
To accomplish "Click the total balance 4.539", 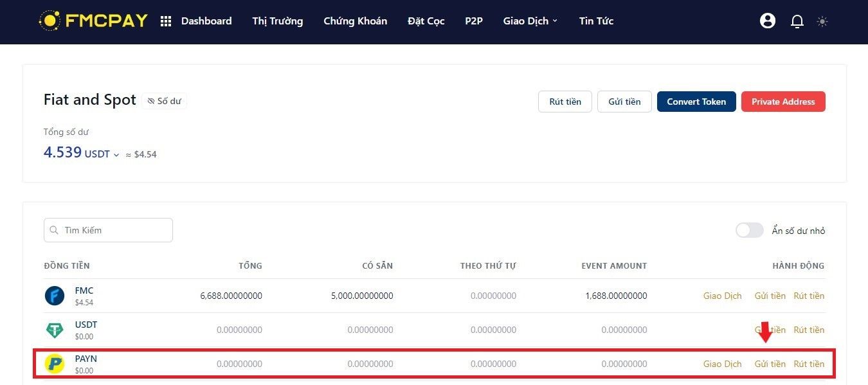I will 63,152.
